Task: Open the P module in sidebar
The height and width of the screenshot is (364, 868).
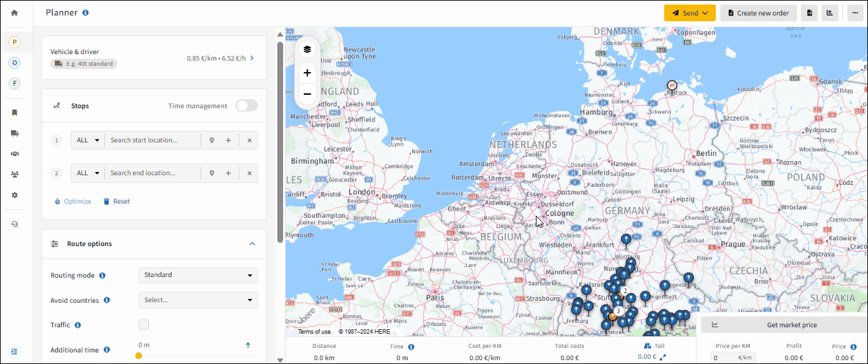Action: tap(14, 42)
